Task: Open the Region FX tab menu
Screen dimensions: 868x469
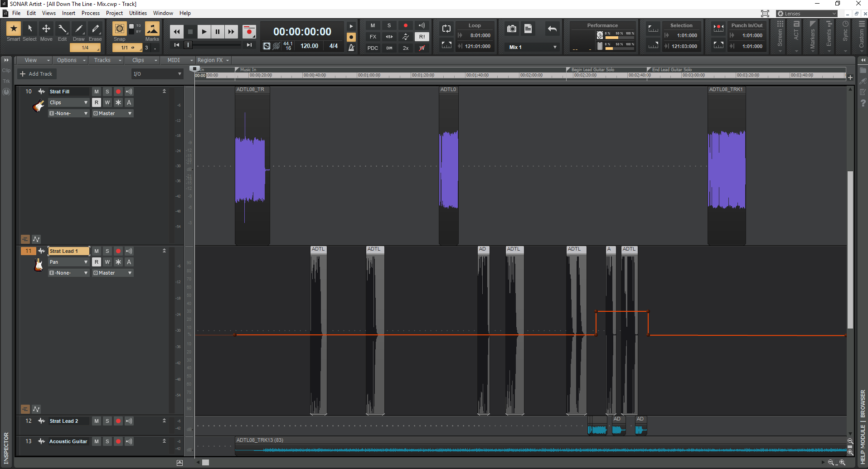Action: click(x=213, y=60)
